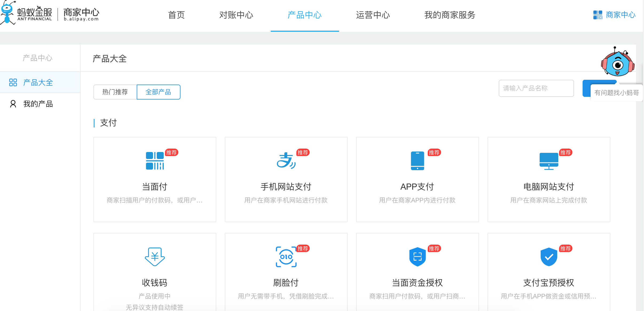Viewport: 644px width, 311px height.
Task: Click the 支付宝预授权 shield checkmark icon
Action: pyautogui.click(x=549, y=257)
